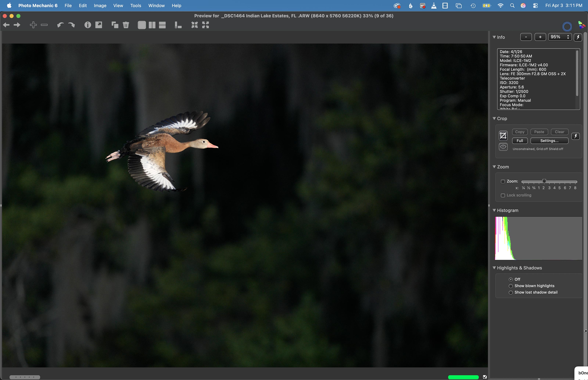Click the zoom in plus toolbar icon
588x380 pixels.
(33, 25)
